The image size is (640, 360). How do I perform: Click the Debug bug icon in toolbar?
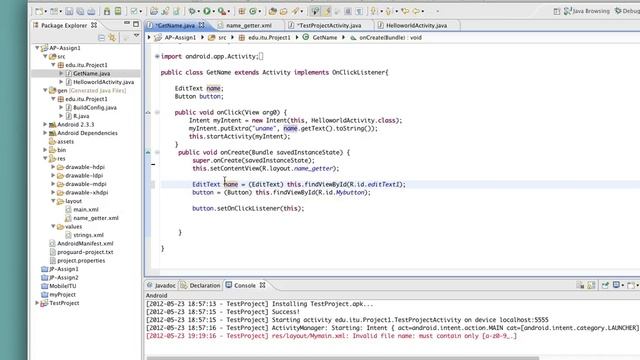click(x=192, y=11)
